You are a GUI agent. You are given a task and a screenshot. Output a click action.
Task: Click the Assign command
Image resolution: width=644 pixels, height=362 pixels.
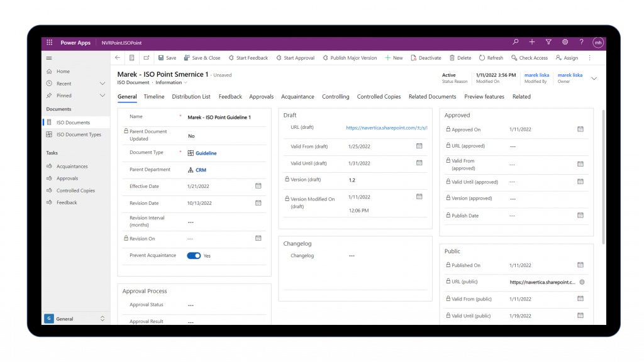[567, 58]
